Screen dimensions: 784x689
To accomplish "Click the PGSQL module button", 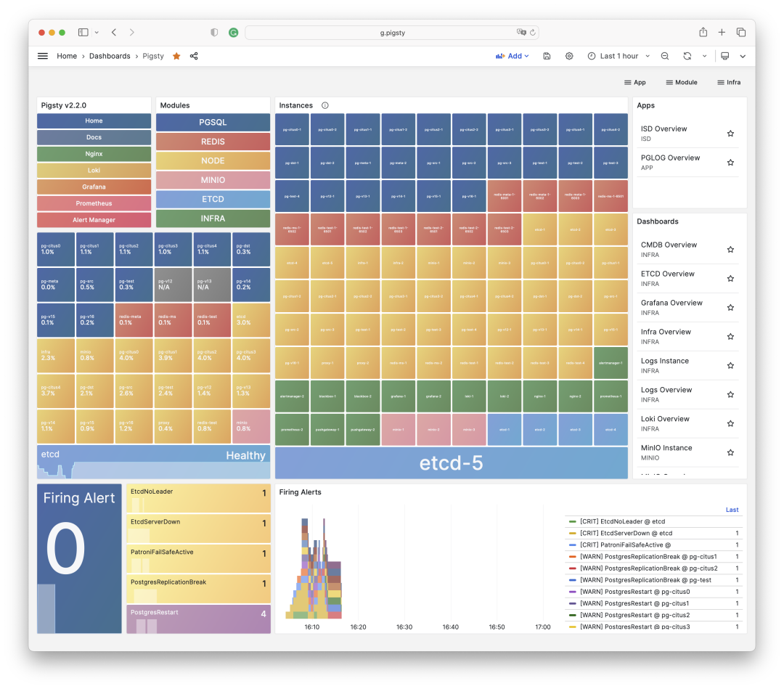I will click(x=213, y=123).
